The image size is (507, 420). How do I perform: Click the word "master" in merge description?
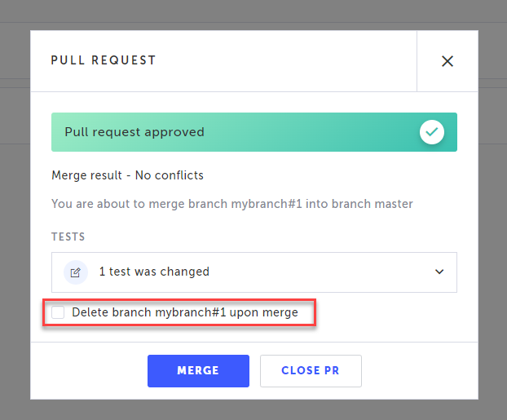coord(392,204)
